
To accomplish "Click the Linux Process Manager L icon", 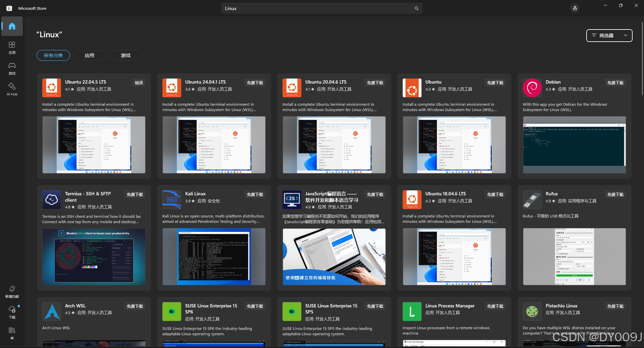I will [412, 311].
